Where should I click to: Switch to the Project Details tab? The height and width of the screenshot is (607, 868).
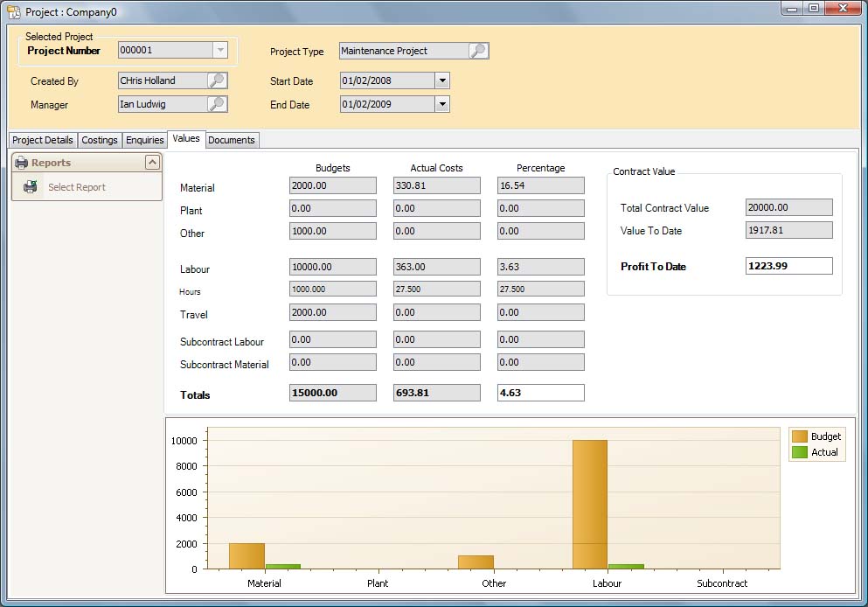click(43, 140)
